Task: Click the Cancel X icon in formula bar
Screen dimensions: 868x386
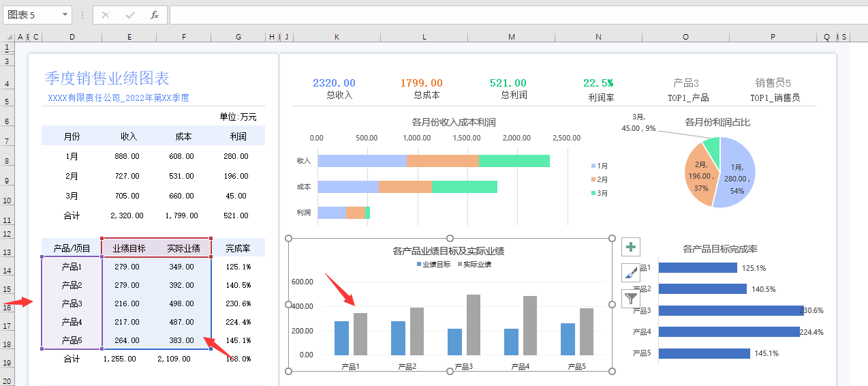Action: [106, 14]
